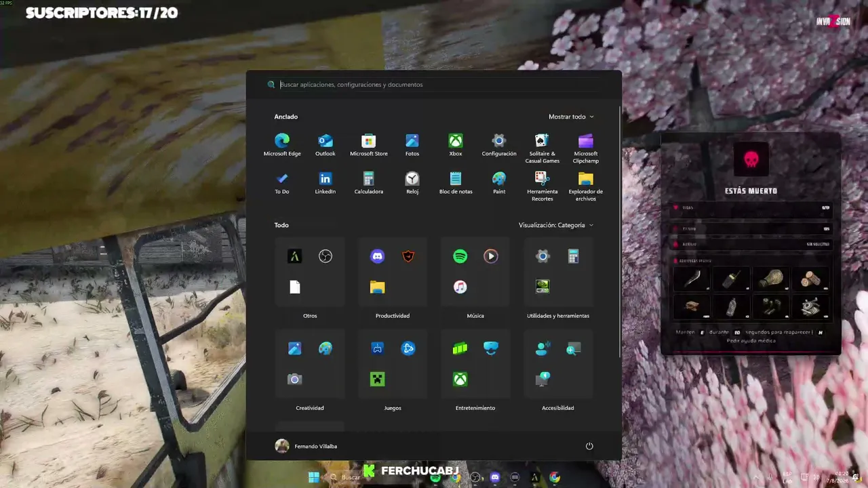Open Herramienta Recortes snipping tool

[542, 186]
